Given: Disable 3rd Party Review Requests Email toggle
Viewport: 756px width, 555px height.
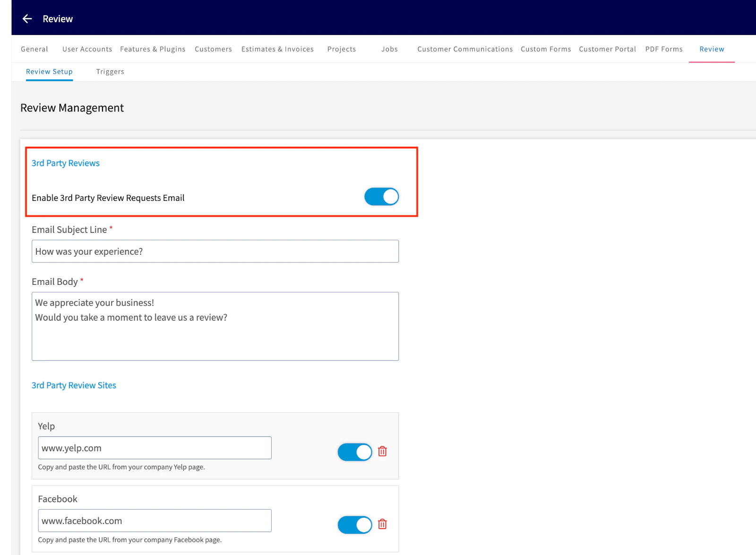Looking at the screenshot, I should [x=381, y=197].
